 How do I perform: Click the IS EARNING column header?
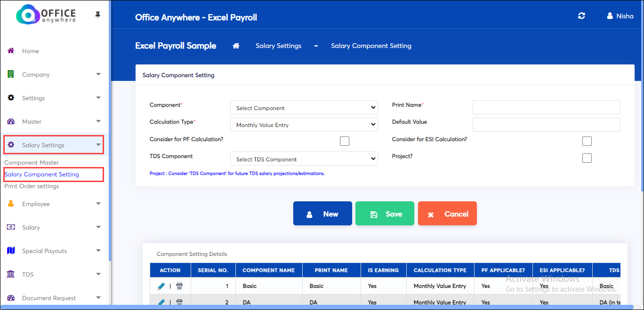coord(383,270)
